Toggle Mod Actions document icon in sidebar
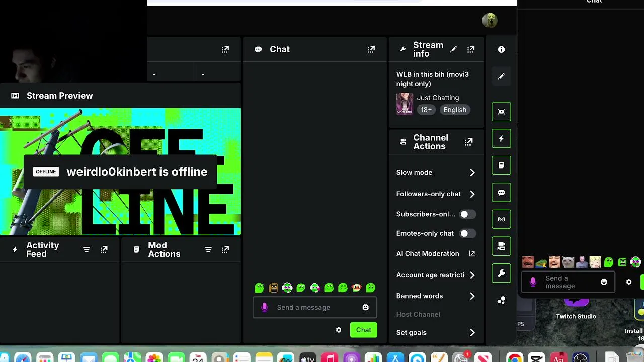Screen dimensions: 644x362 click(501, 165)
